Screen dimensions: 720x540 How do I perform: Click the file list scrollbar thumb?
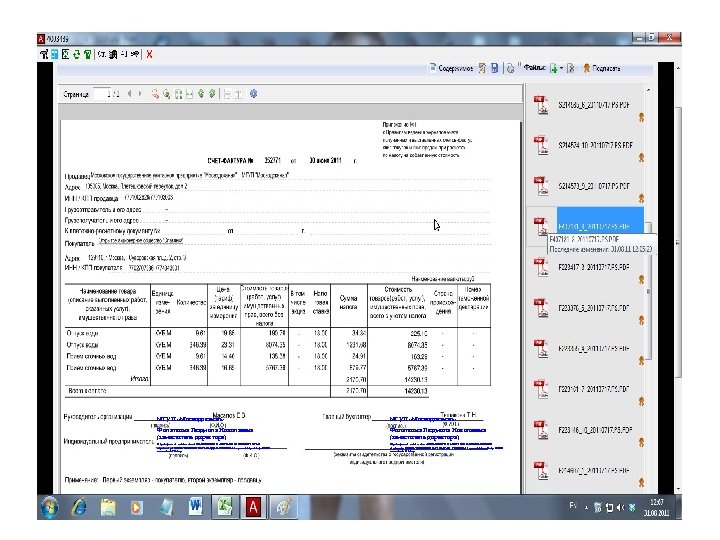click(x=648, y=290)
